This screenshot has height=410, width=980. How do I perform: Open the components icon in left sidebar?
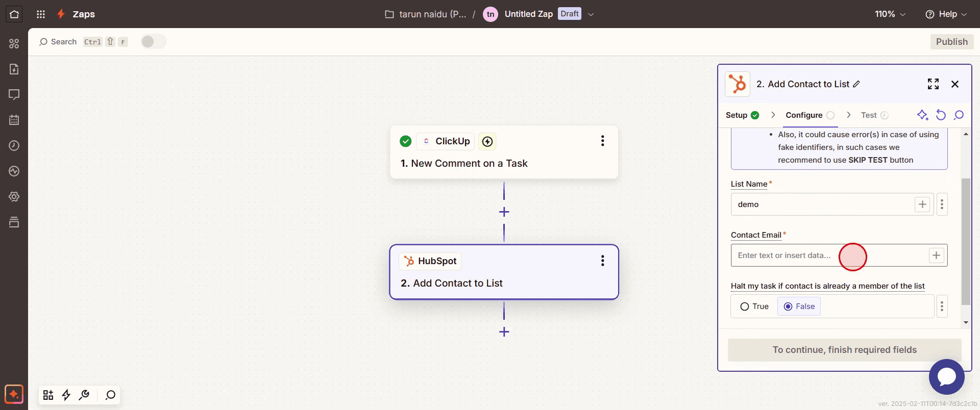tap(14, 44)
